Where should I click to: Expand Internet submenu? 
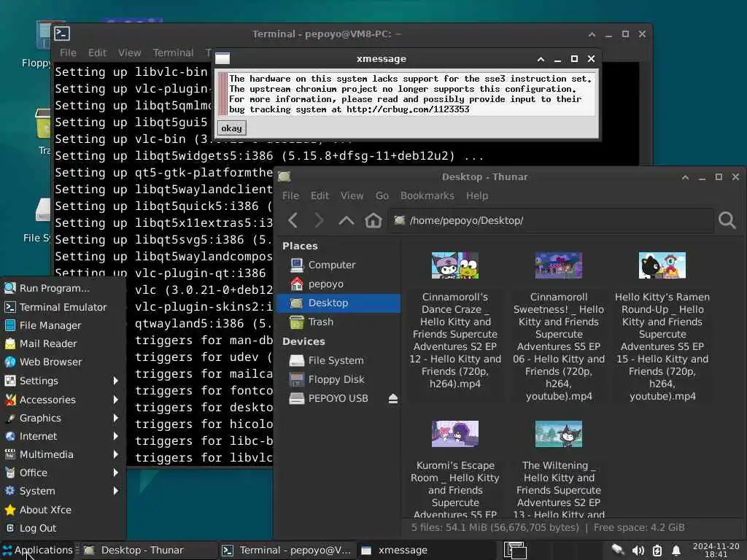pos(63,436)
